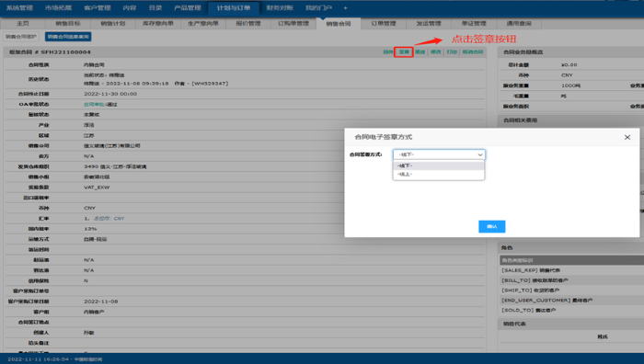Open the plus tab in top menu

(x=345, y=7)
